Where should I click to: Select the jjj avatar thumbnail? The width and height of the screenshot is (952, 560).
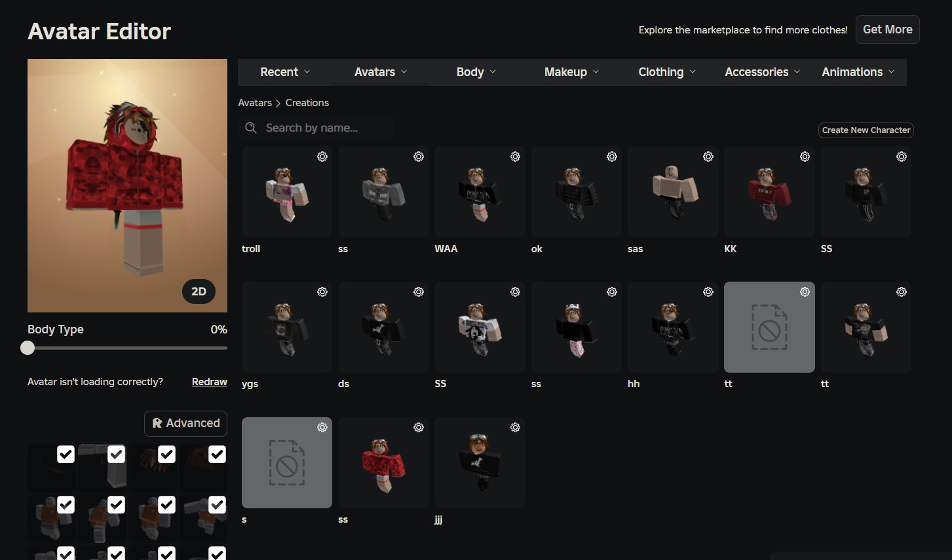(480, 462)
